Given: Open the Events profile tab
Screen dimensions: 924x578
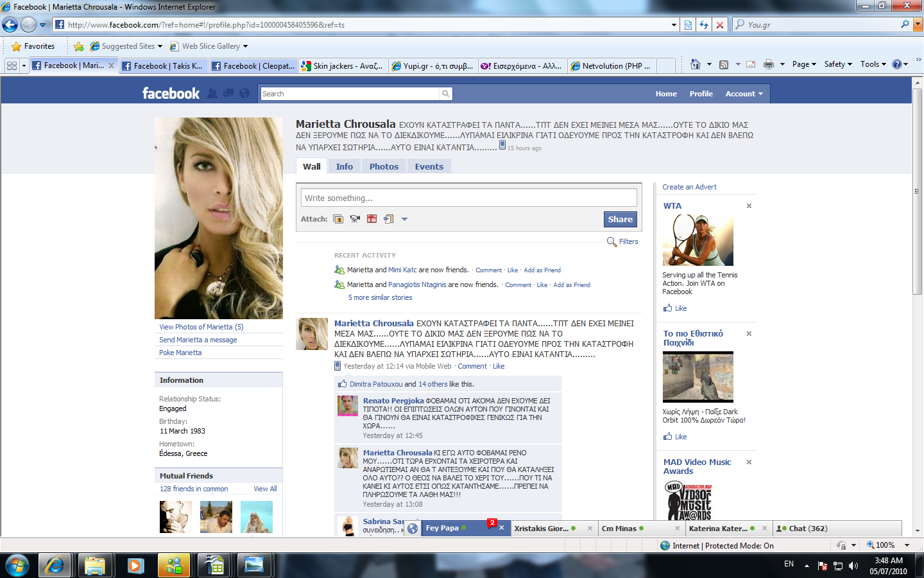Looking at the screenshot, I should [429, 166].
